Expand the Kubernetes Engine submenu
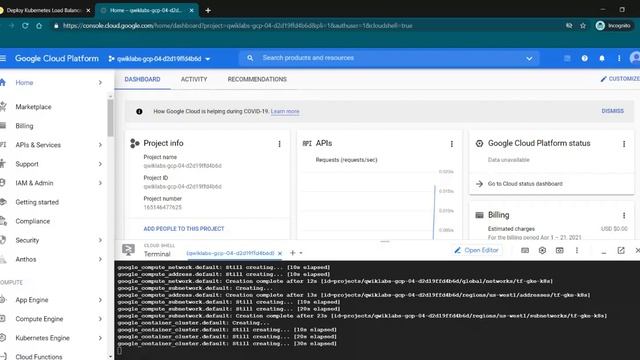 tap(100, 338)
